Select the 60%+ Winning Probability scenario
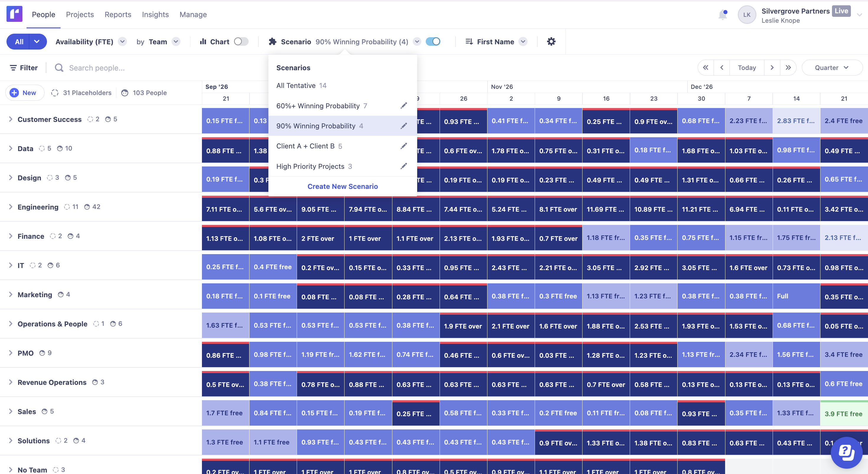The image size is (868, 474). (x=343, y=106)
